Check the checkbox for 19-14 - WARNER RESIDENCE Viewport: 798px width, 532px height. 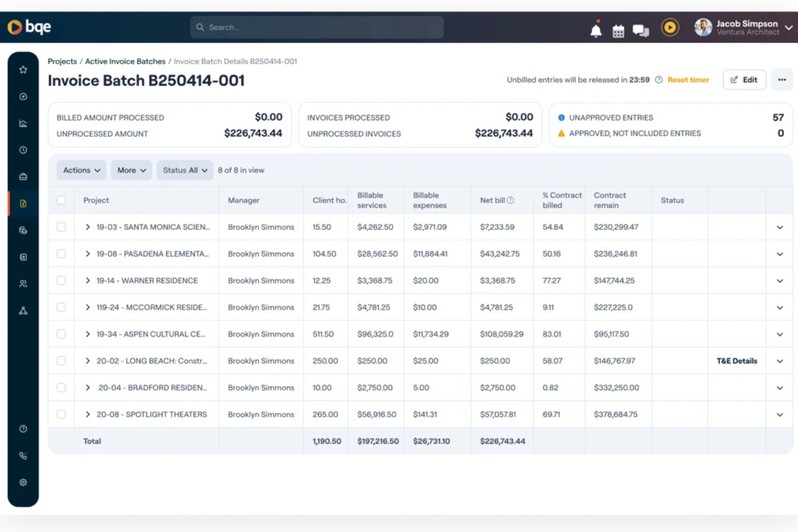[61, 280]
